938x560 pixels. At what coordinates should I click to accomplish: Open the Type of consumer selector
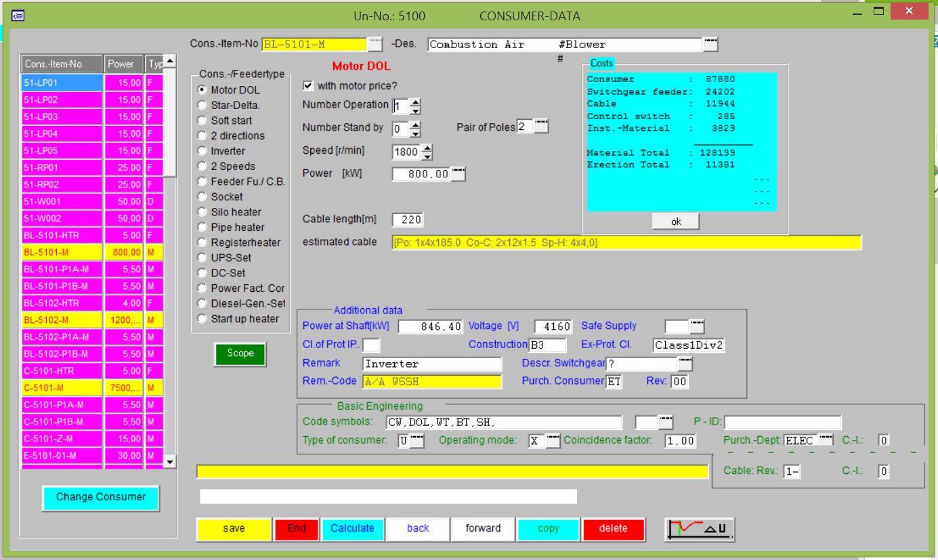point(417,441)
